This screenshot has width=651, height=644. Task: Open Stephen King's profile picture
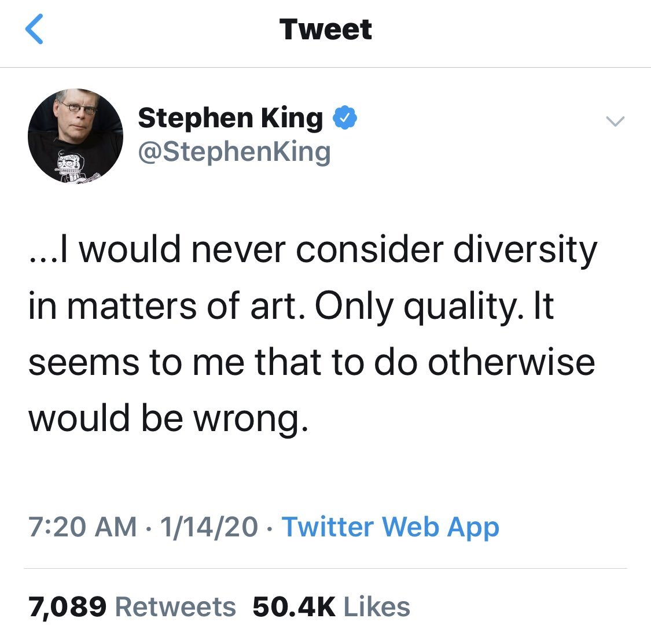(x=75, y=137)
